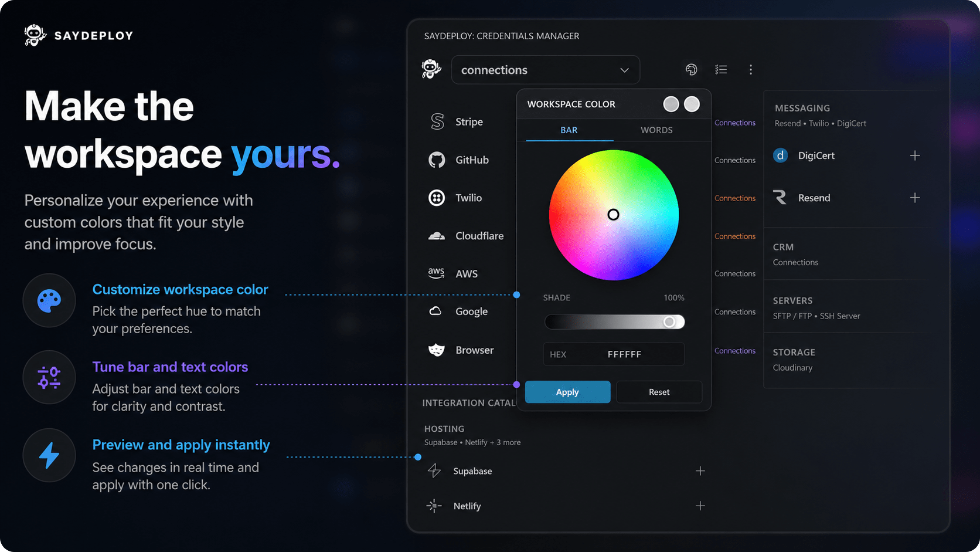
Task: Click the 'Stripe' label
Action: pos(469,121)
